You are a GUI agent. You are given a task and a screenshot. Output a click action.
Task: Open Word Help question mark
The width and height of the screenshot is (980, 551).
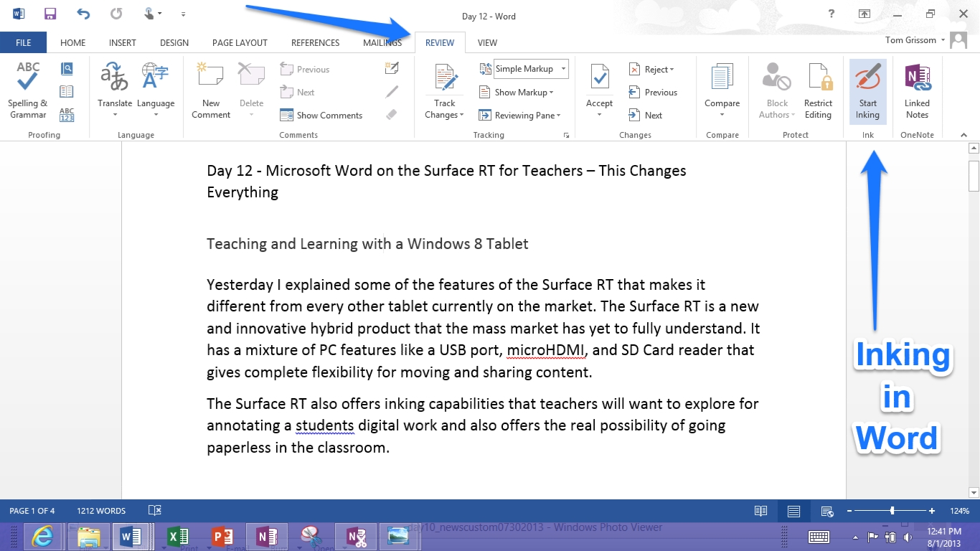pos(831,14)
